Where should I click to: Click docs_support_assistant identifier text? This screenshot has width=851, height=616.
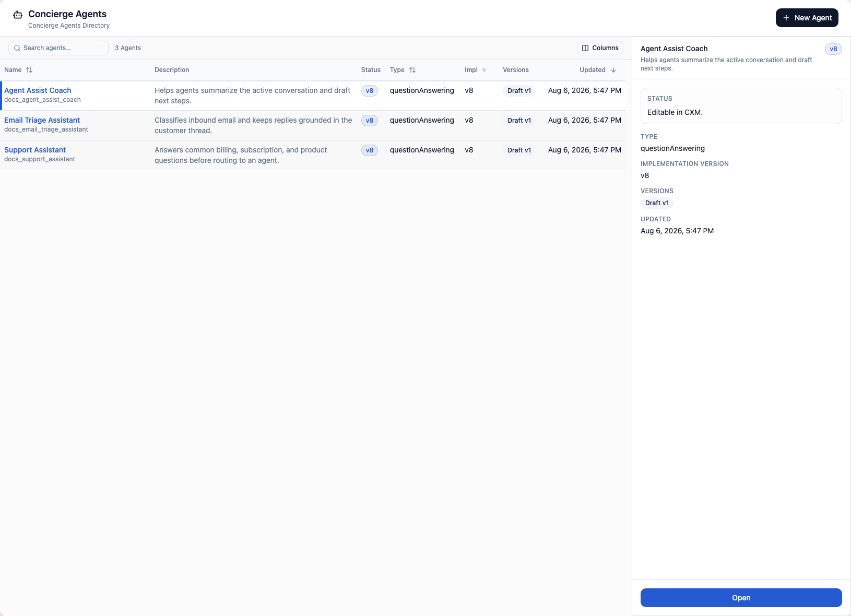[40, 159]
